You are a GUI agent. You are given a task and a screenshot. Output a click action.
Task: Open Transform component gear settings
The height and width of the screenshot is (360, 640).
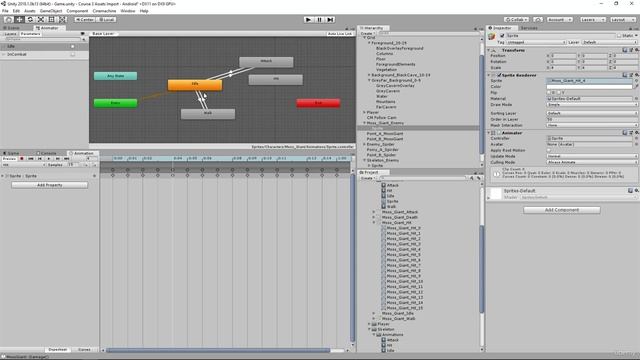[636, 50]
